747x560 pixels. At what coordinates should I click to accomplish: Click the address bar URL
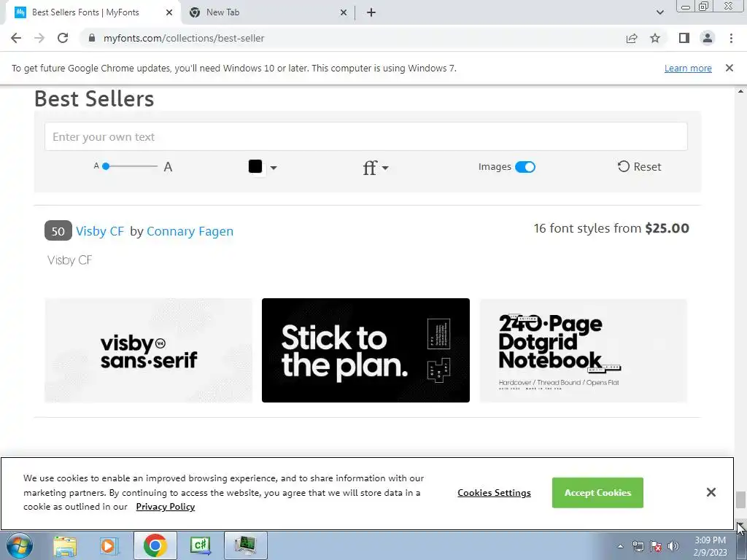tap(184, 38)
